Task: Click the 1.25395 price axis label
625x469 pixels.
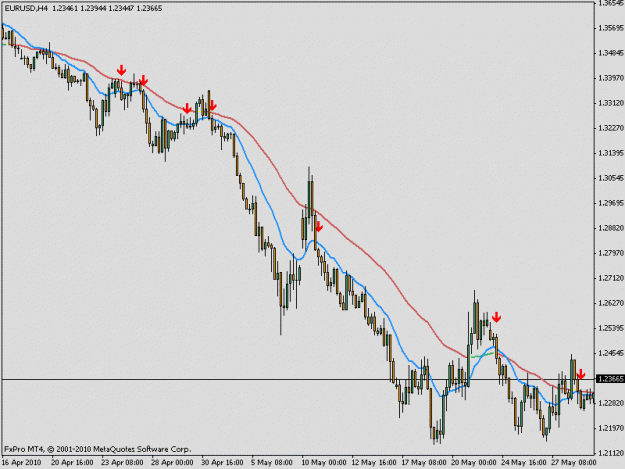Action: click(x=611, y=328)
